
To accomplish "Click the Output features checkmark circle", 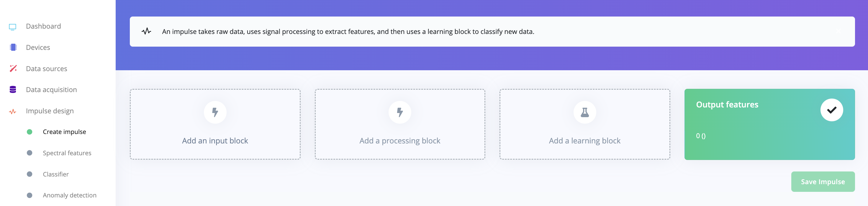I will (832, 110).
